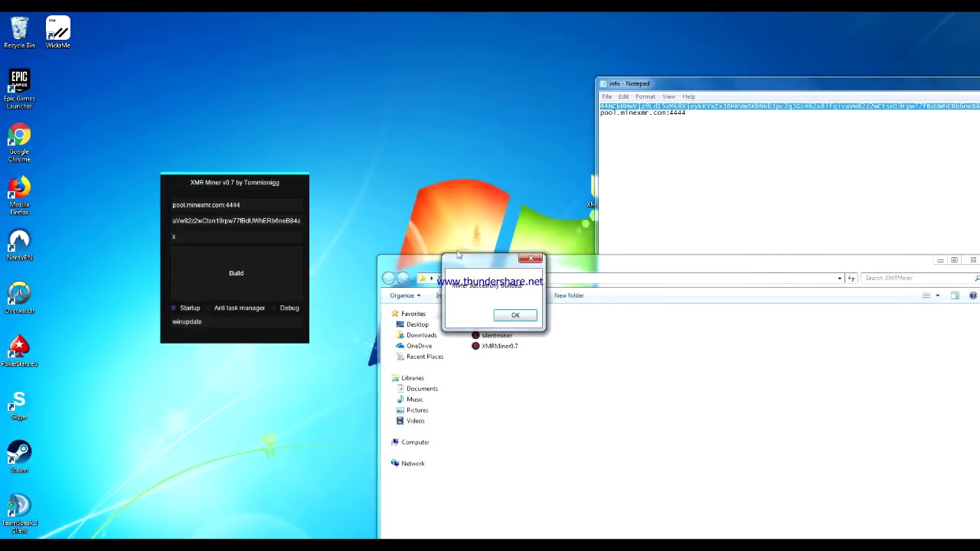The width and height of the screenshot is (980, 551).
Task: Click the pool.minexmr.com:4444 line in Notepad
Action: pos(642,113)
